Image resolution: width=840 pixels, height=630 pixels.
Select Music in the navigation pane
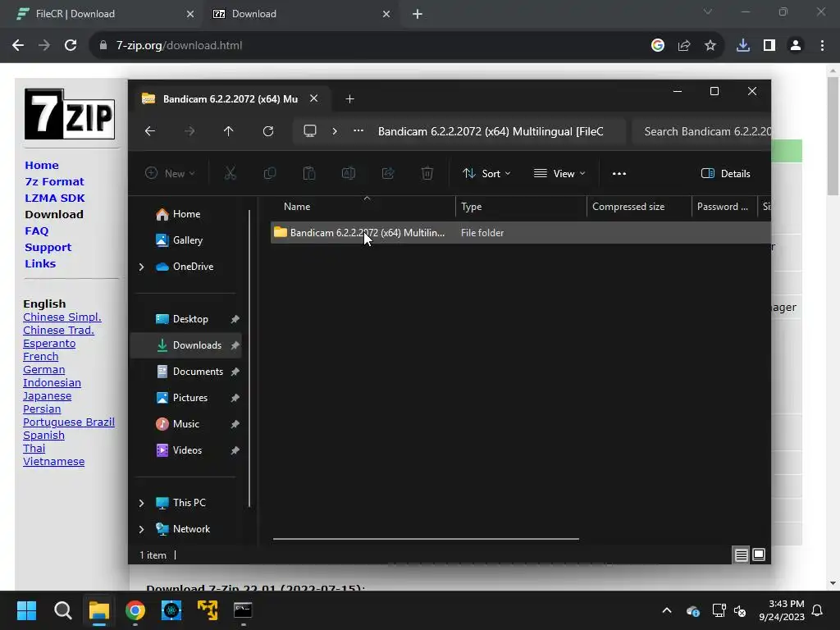pos(186,424)
